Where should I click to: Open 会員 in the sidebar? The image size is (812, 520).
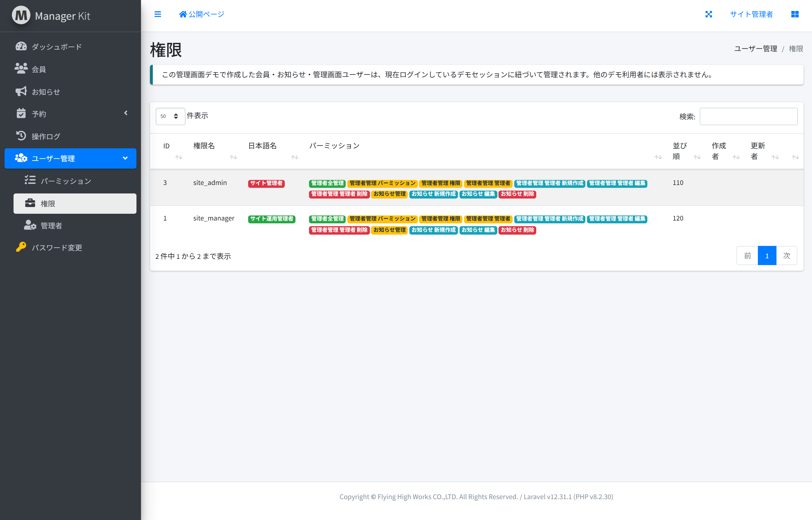click(70, 69)
